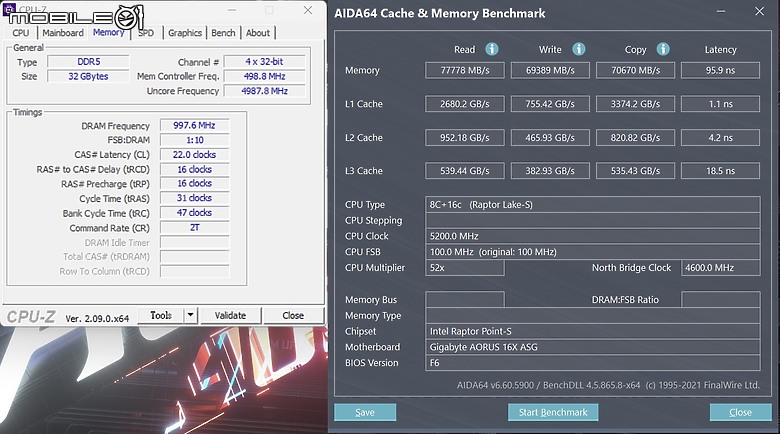Click the tRCD value 16 clocks
This screenshot has width=780, height=434.
click(x=195, y=169)
